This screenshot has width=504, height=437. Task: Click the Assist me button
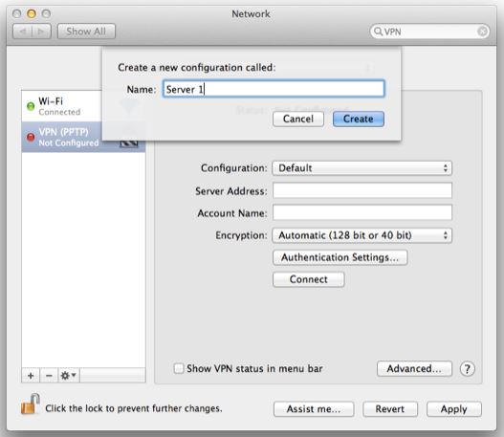[314, 409]
